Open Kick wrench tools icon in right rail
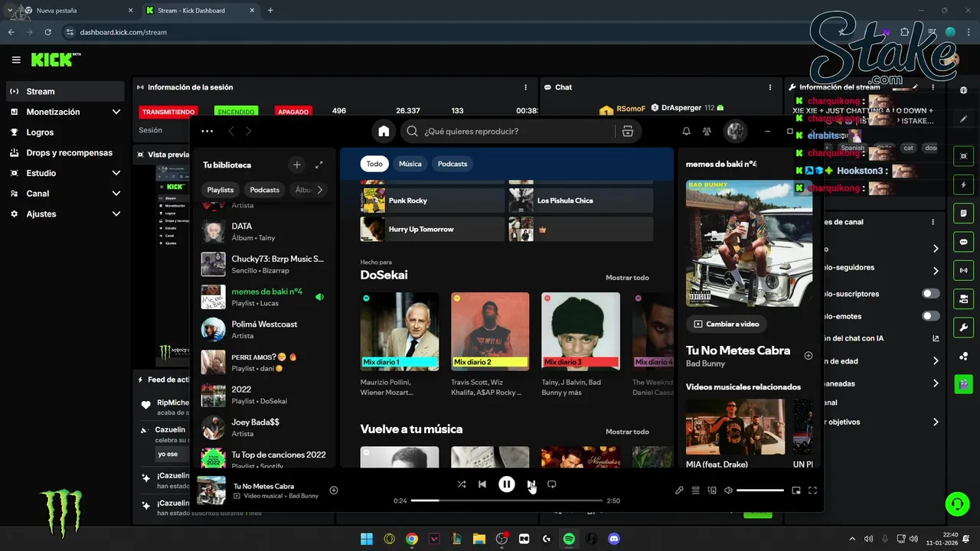This screenshot has width=980, height=551. 963,328
